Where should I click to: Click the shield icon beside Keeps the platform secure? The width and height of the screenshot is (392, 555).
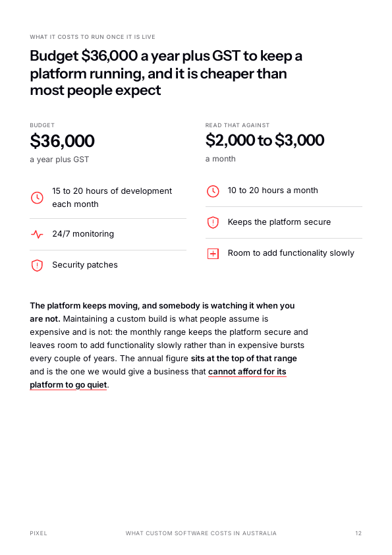coord(213,222)
